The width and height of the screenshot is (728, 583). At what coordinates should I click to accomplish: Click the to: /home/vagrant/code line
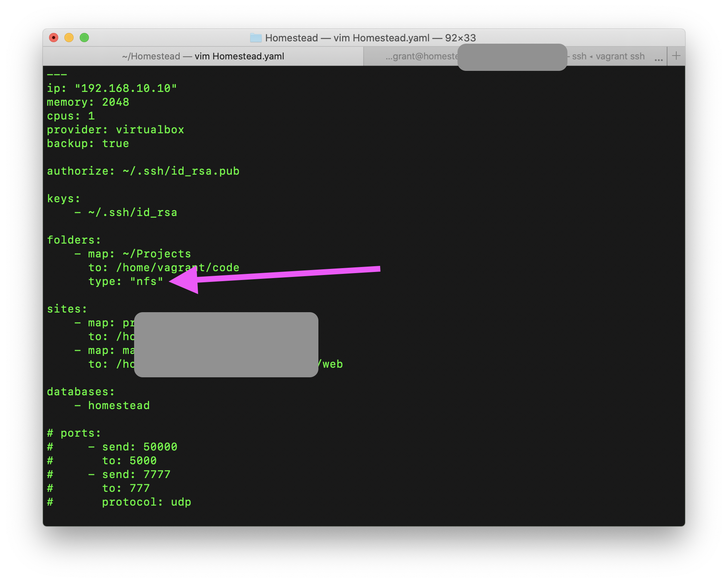point(164,268)
